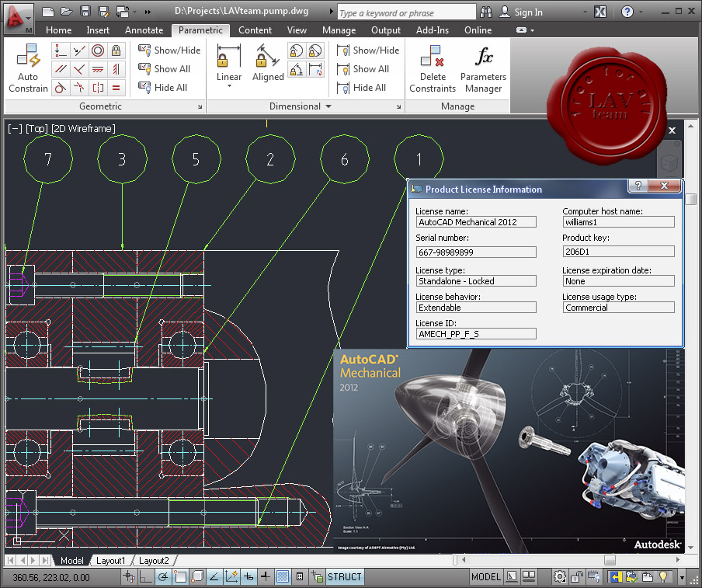Click Sign In link
This screenshot has width=702, height=588.
(x=528, y=12)
